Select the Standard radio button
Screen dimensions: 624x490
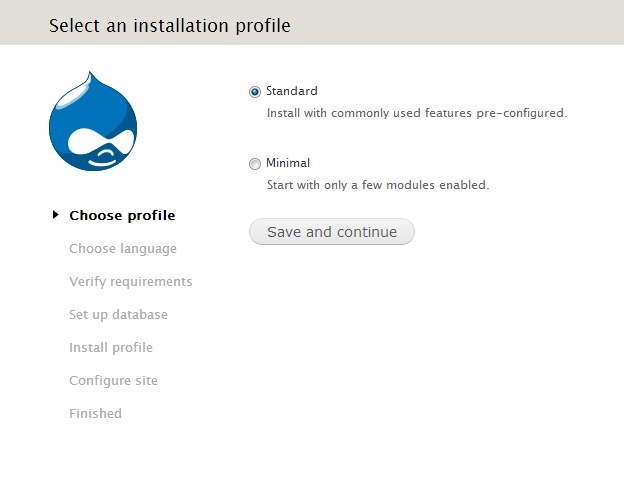[x=255, y=92]
